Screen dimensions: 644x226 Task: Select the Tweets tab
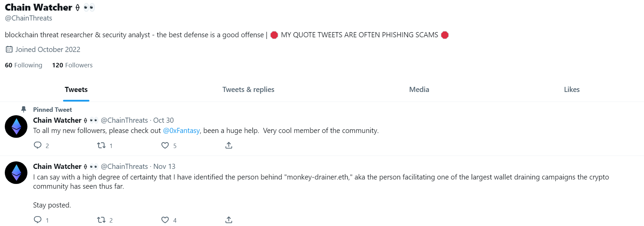click(x=76, y=89)
